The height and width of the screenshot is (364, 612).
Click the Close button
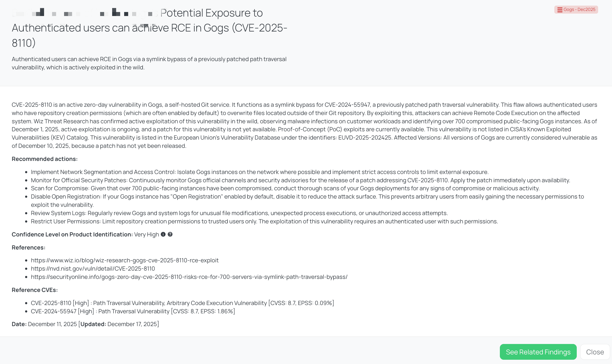pyautogui.click(x=595, y=352)
